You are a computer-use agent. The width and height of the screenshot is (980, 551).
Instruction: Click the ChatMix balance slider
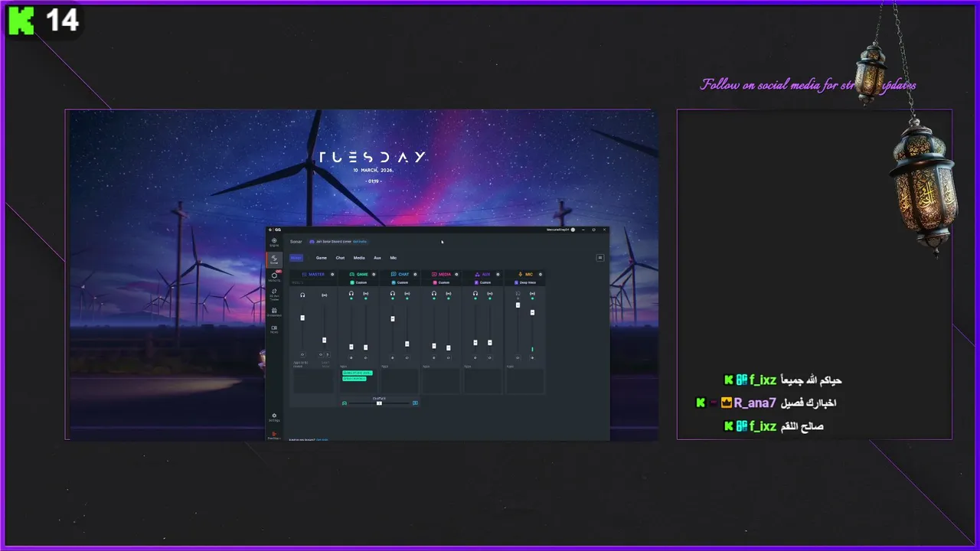tap(379, 403)
